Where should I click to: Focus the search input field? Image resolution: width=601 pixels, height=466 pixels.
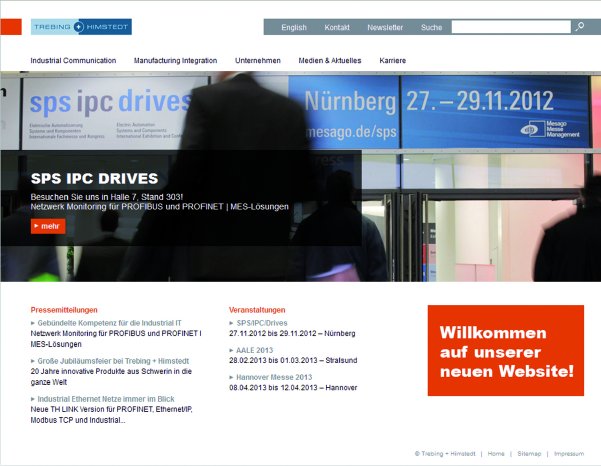(x=511, y=27)
